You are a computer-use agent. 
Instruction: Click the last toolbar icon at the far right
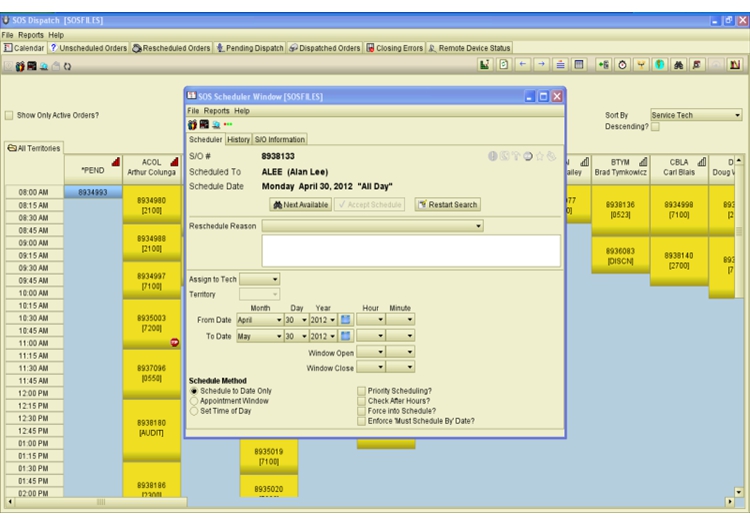pyautogui.click(x=735, y=65)
